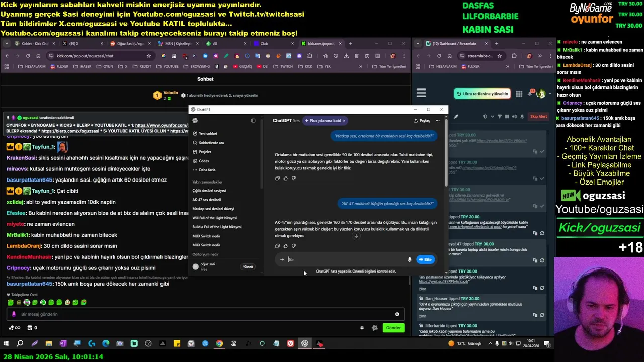Screen dimensions: 644x362
Task: Open ChatGPT conversation three-dot options
Action: tap(438, 121)
